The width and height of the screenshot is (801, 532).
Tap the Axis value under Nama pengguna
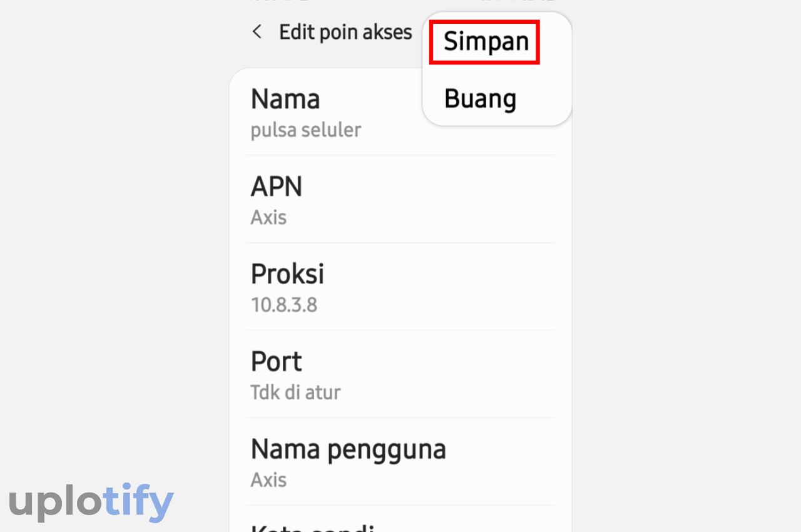click(268, 480)
